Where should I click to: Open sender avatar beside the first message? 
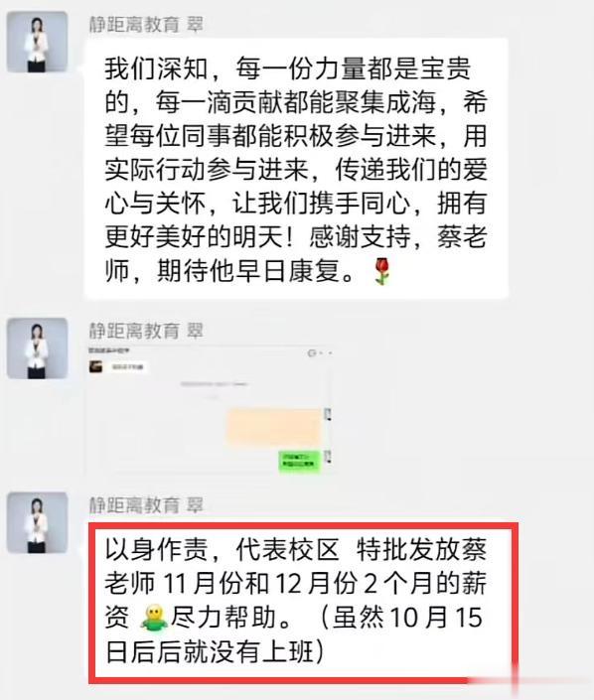point(37,42)
